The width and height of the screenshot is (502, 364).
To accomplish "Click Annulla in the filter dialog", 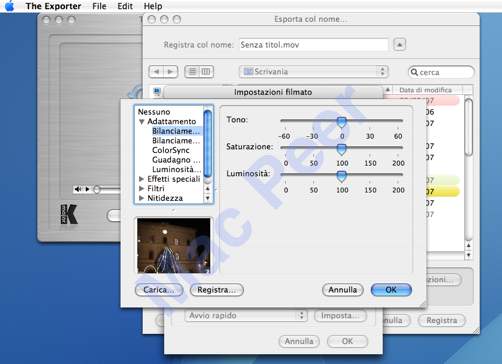I will (x=343, y=290).
